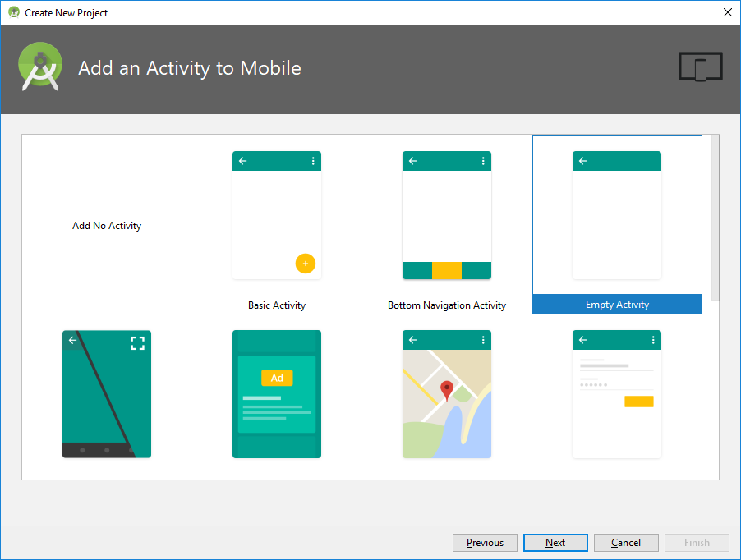Screen dimensions: 741x560
Task: Click the red map pin in Maps Activity preview
Action: click(446, 386)
